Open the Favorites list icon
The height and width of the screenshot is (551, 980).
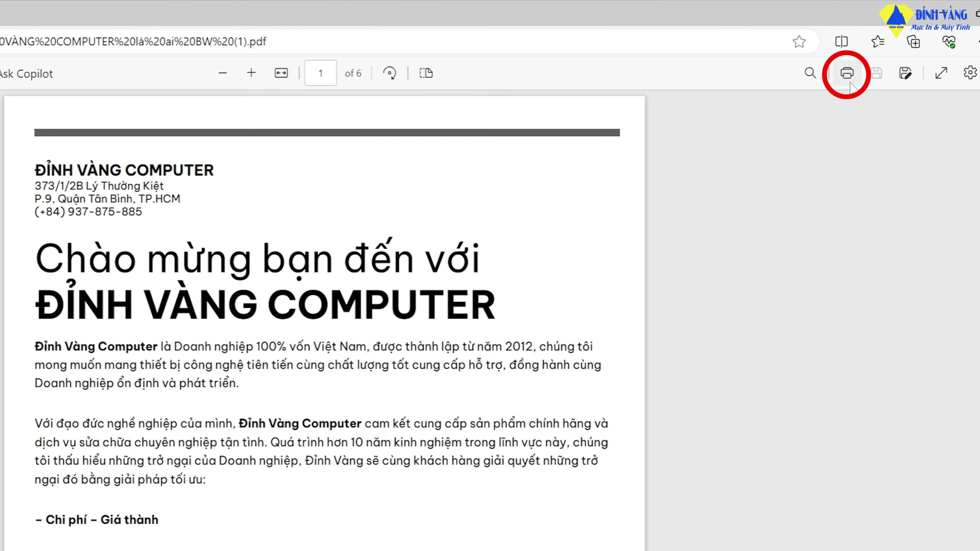877,41
